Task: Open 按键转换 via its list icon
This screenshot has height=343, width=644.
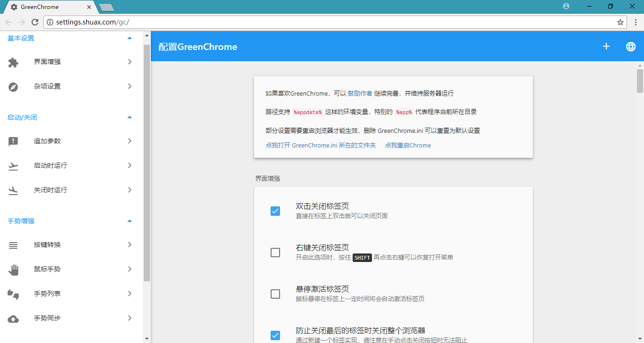Action: click(x=13, y=245)
